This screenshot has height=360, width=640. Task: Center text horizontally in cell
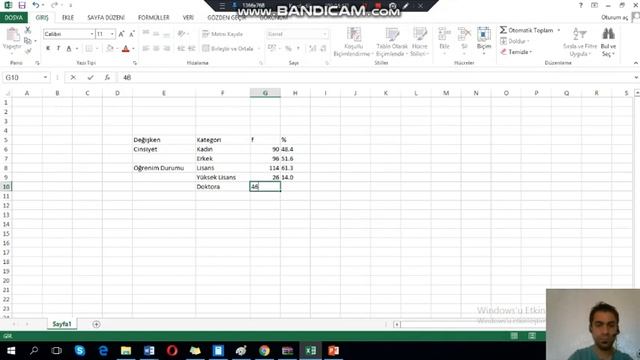[156, 49]
